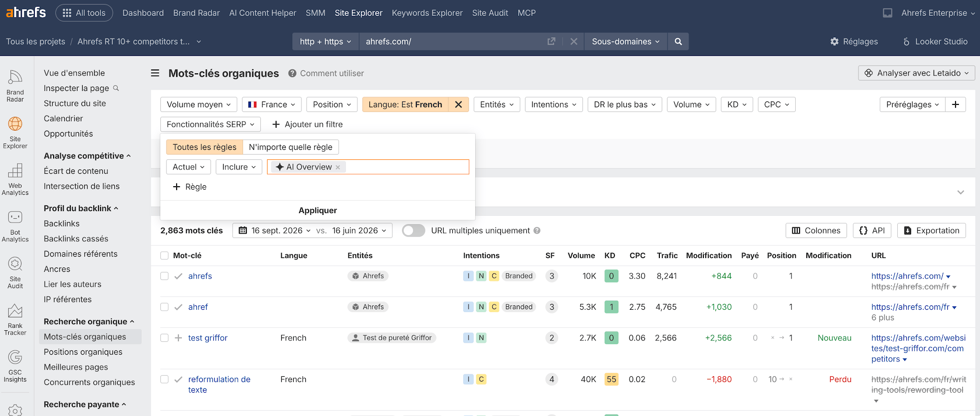Viewport: 980px width, 416px height.
Task: Select the N'importe quelle règle tab
Action: pyautogui.click(x=290, y=147)
